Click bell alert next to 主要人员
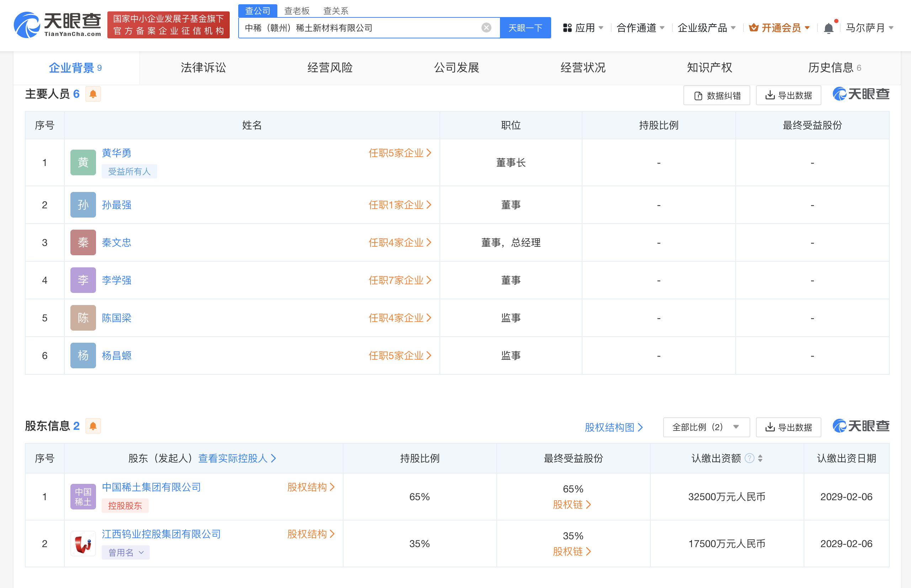 93,94
